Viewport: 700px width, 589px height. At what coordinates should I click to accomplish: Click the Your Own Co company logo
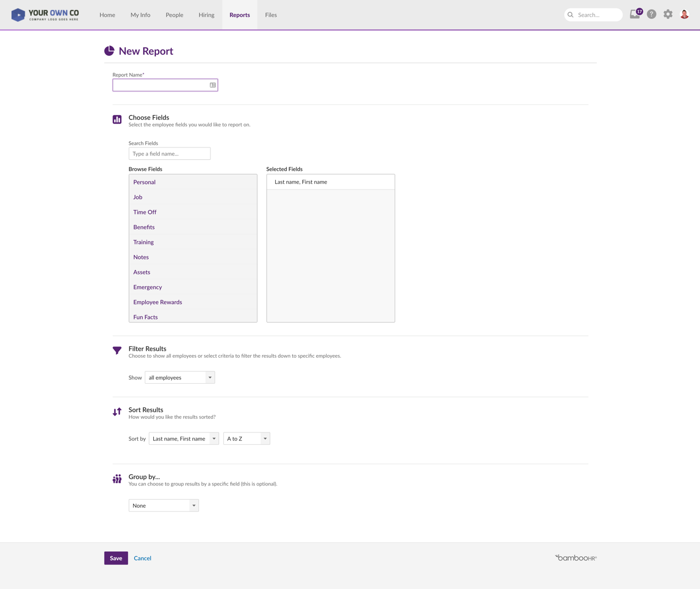point(45,15)
